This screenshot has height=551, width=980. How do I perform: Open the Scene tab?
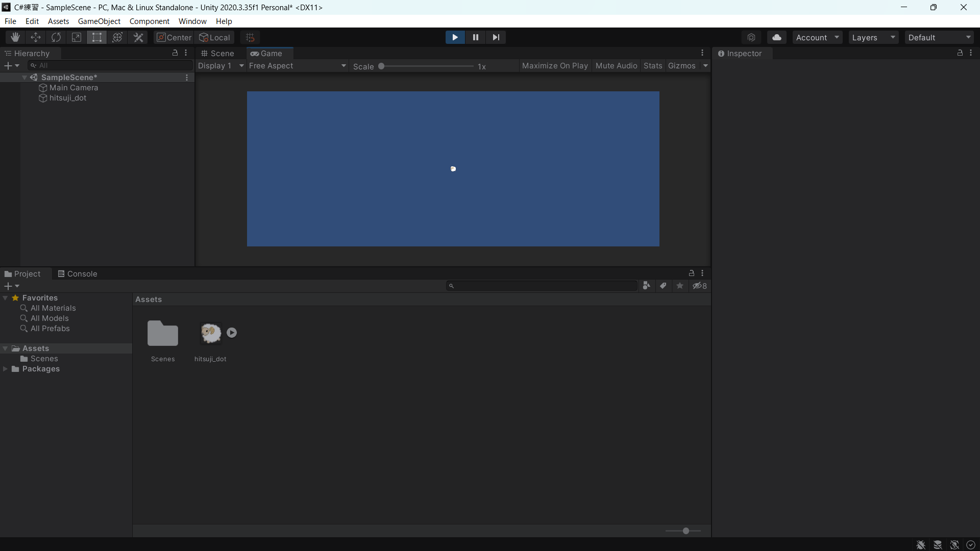coord(222,53)
